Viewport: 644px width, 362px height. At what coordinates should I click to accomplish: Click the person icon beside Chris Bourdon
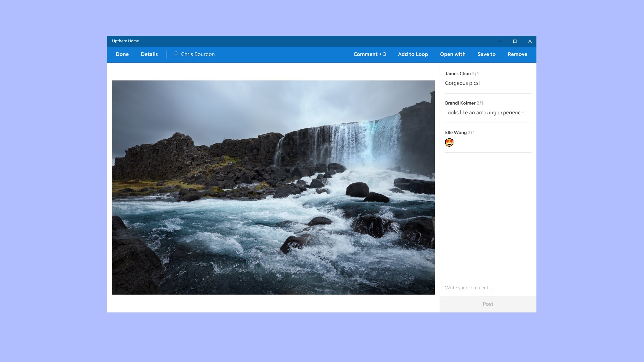176,54
